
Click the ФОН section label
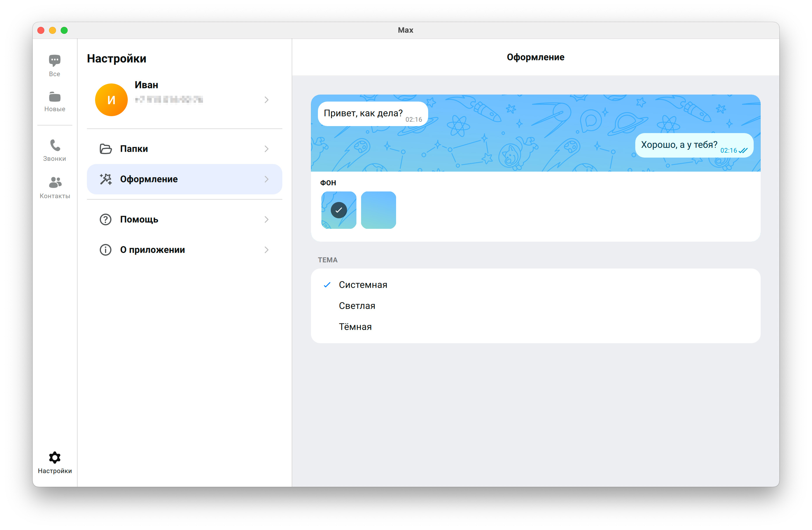click(x=328, y=183)
